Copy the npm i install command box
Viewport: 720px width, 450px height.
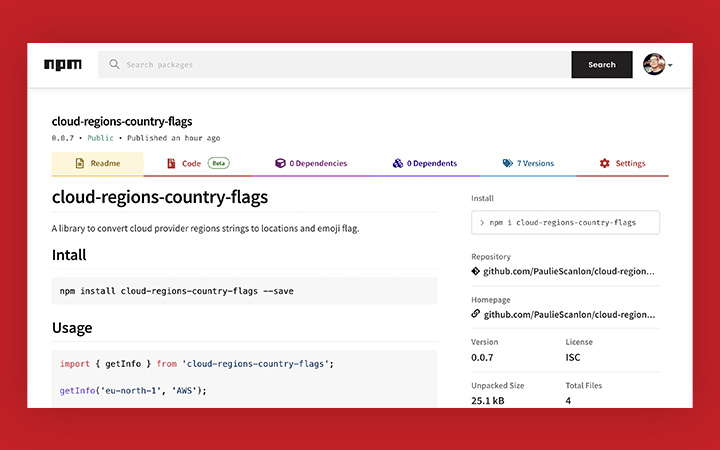[565, 222]
